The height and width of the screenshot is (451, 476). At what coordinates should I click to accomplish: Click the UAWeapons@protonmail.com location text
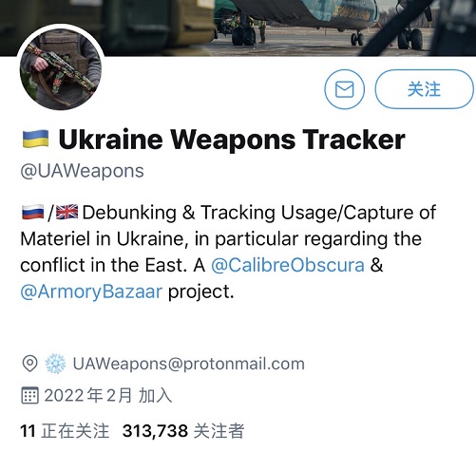pos(189,364)
